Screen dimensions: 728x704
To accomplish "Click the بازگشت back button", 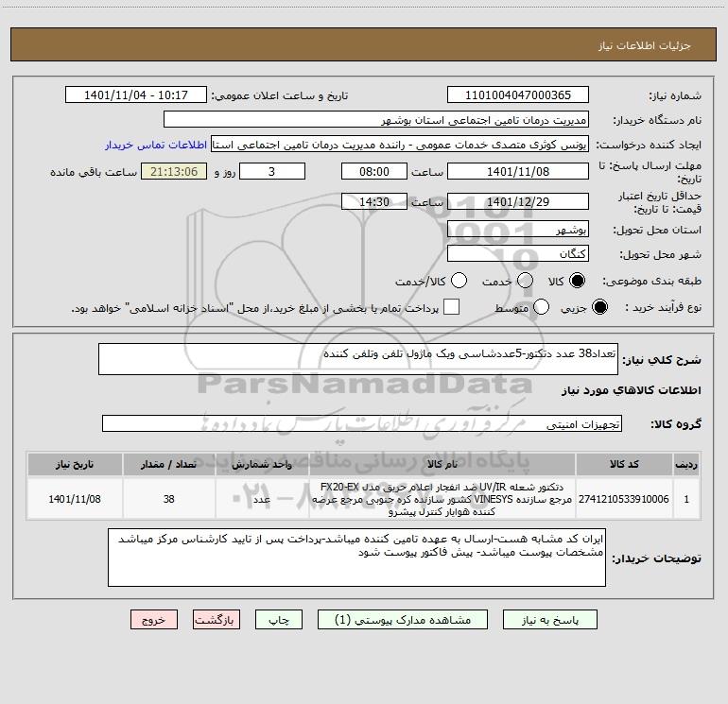I will pos(217,620).
